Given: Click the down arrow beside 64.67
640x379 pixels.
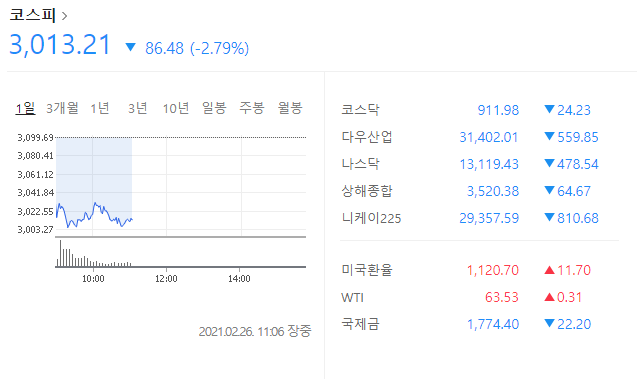Looking at the screenshot, I should tap(549, 190).
